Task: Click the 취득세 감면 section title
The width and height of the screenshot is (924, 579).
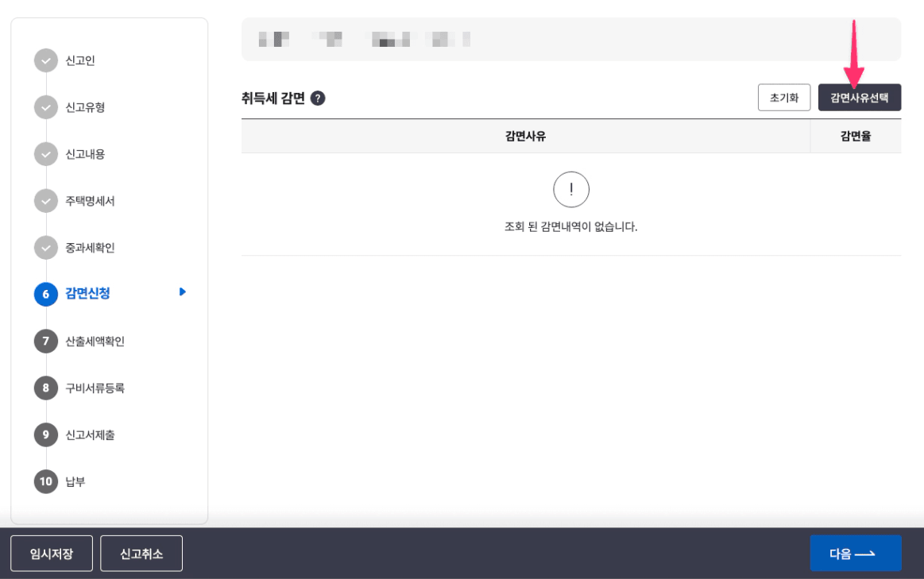Action: (273, 98)
